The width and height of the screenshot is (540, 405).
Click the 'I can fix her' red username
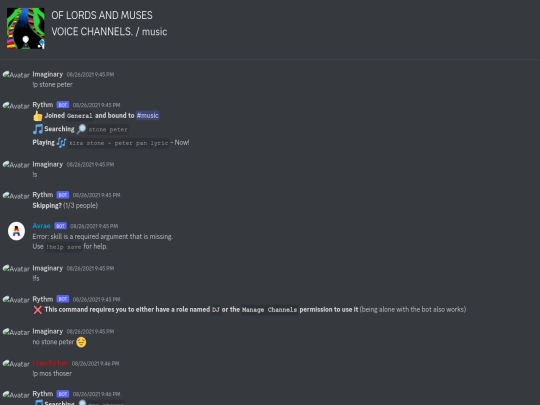pyautogui.click(x=50, y=363)
